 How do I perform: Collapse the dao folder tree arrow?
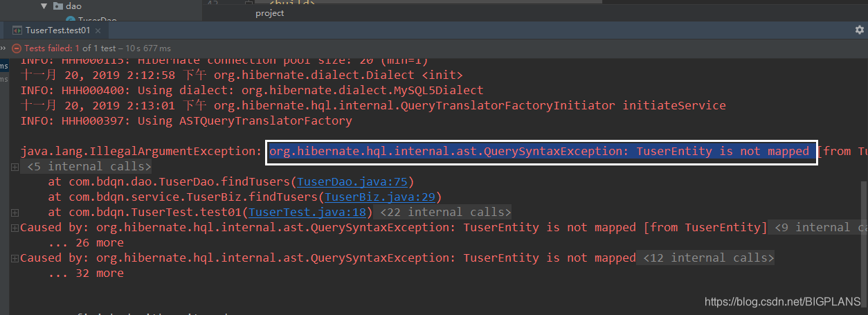point(44,6)
